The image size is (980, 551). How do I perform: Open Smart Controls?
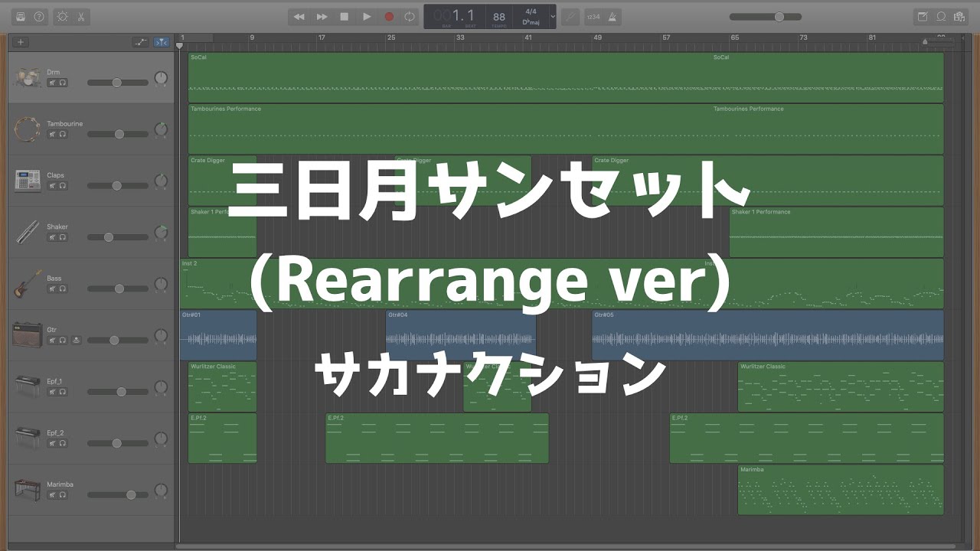pyautogui.click(x=62, y=16)
